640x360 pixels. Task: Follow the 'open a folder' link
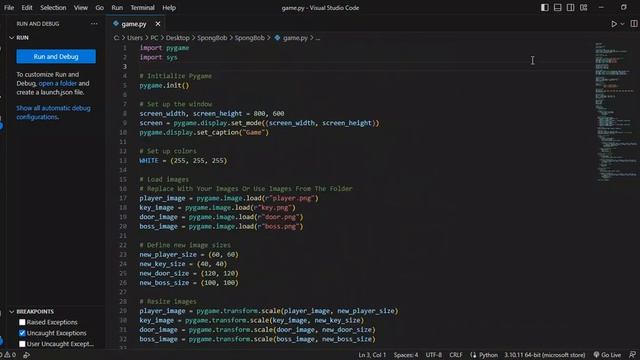pyautogui.click(x=58, y=83)
